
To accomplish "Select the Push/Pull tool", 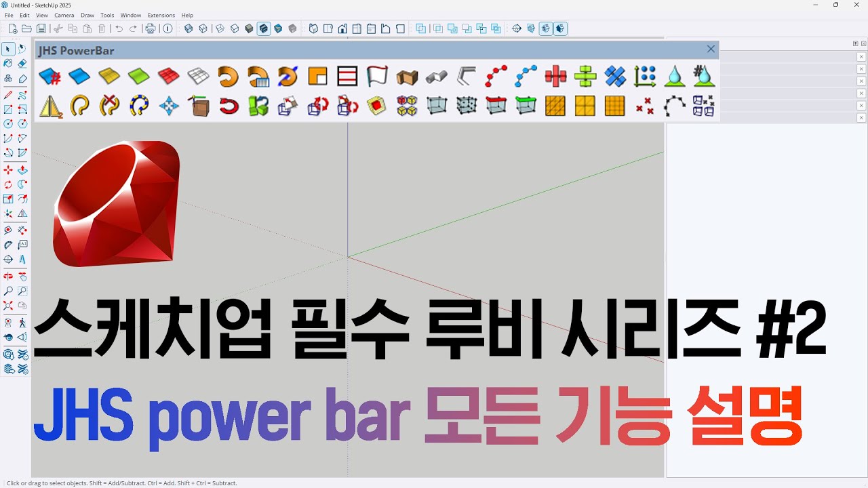I will tap(22, 169).
